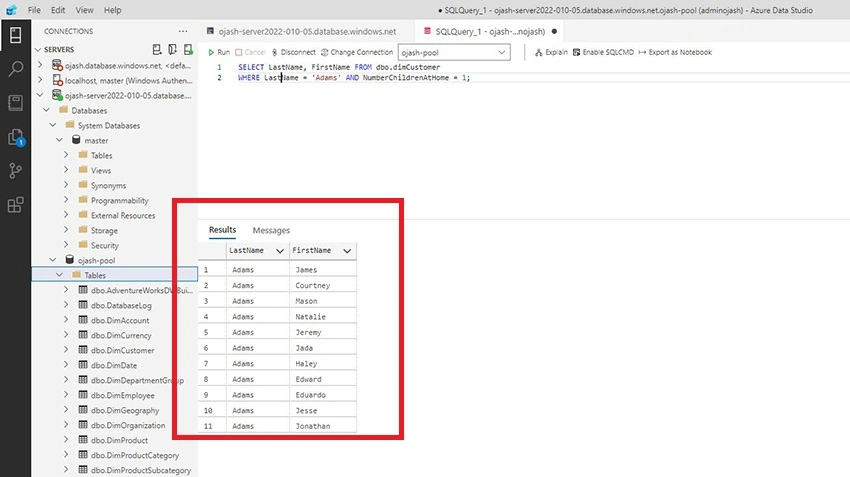Open the Explorer icon with badge
This screenshot has height=477, width=850.
click(16, 137)
